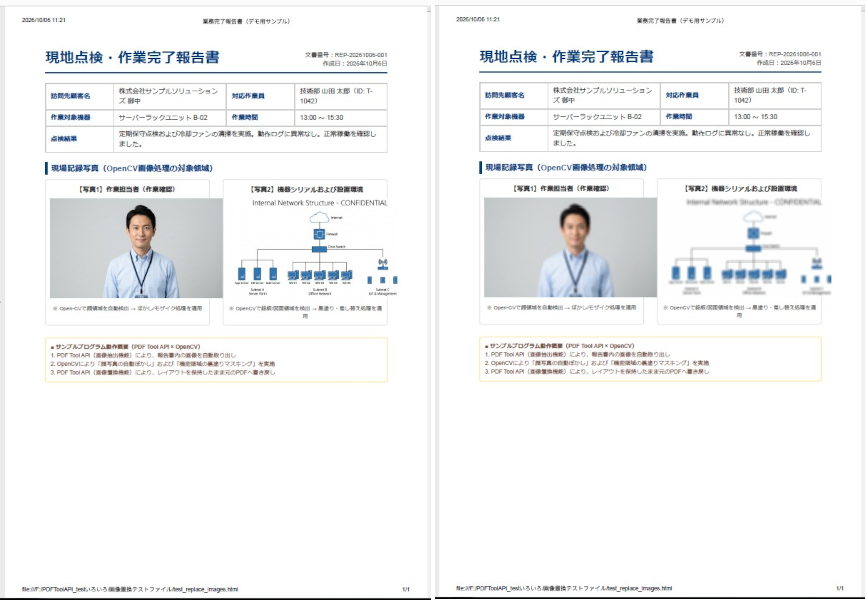Image resolution: width=867 pixels, height=600 pixels.
Task: Click the left page title 現地点検・作業完了報告書
Action: pos(132,58)
